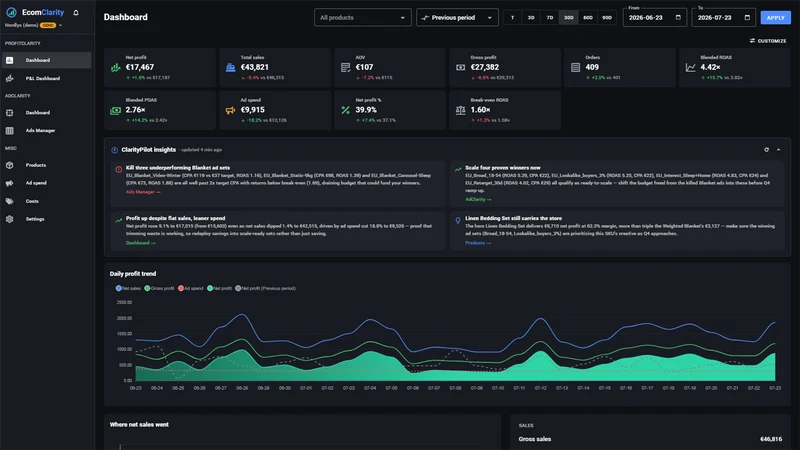Toggle Ad spend series in chart legend
Image resolution: width=800 pixels, height=450 pixels.
(x=190, y=288)
